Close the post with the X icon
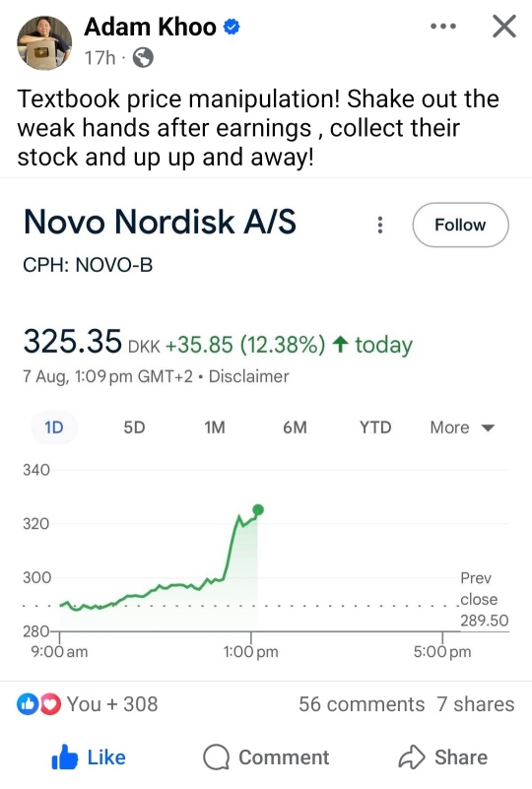 tap(503, 27)
